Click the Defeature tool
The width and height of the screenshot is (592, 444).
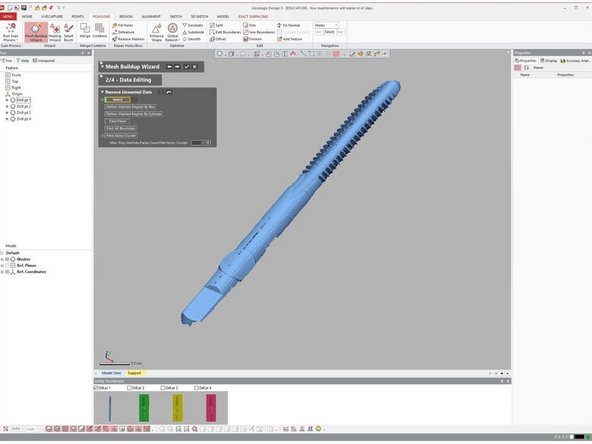123,32
